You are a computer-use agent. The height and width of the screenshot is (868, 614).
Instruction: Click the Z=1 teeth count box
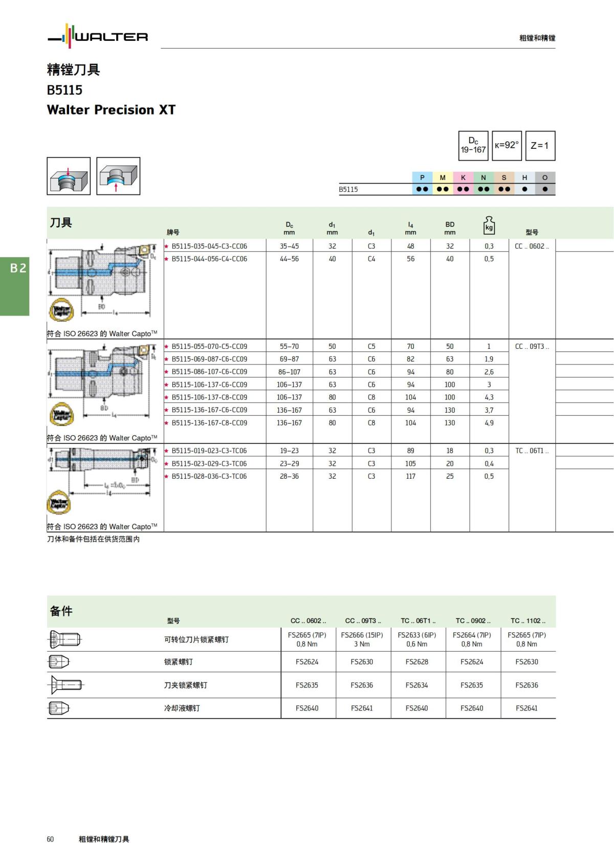[x=540, y=146]
